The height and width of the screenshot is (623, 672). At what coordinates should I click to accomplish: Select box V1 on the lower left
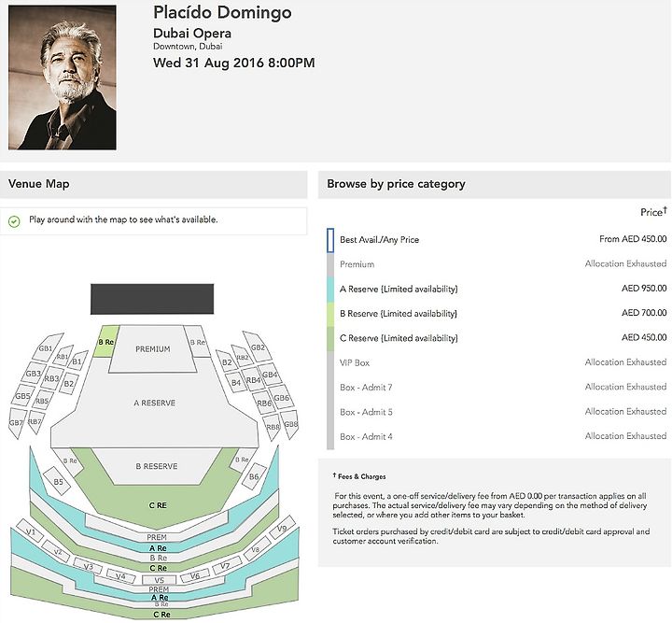tap(31, 531)
